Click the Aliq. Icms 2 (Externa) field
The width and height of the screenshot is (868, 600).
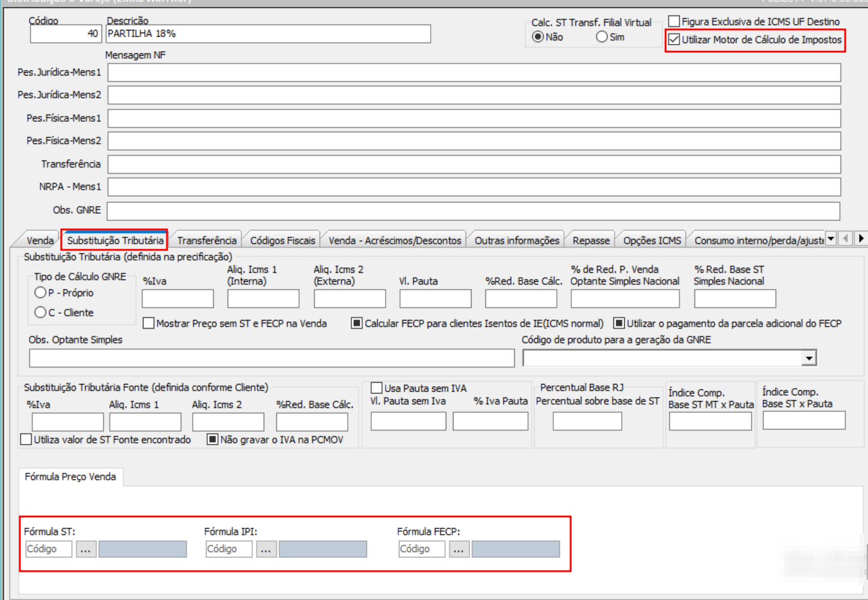350,298
